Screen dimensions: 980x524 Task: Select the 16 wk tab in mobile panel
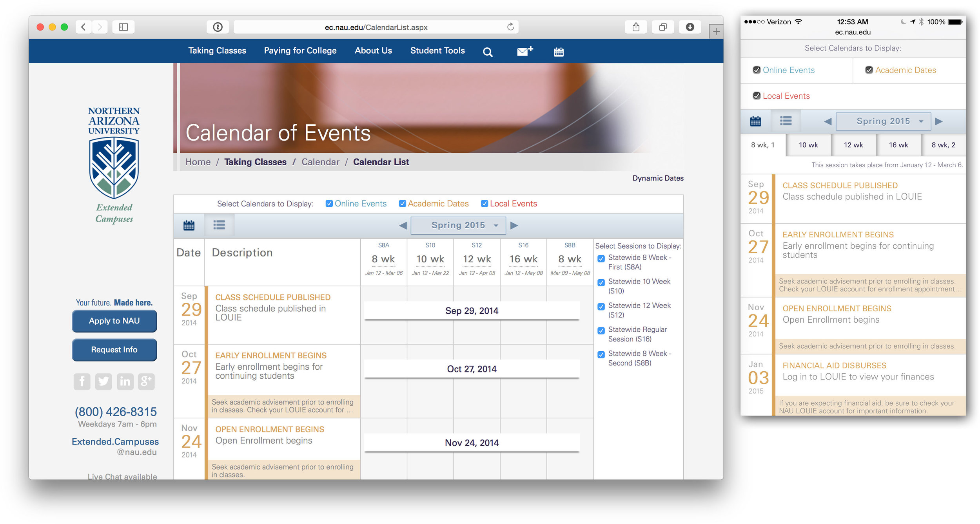(x=898, y=145)
